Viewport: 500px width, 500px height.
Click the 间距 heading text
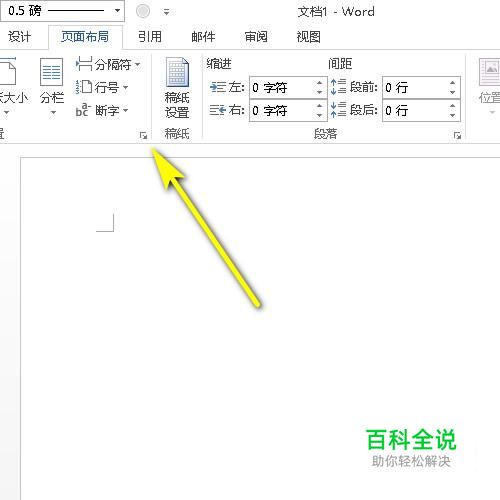[340, 63]
